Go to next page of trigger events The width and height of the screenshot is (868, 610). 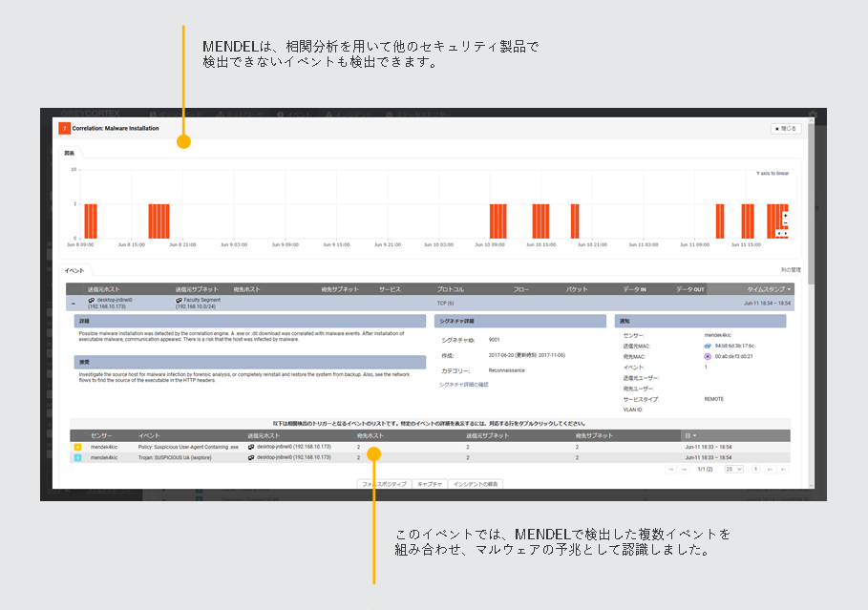770,470
